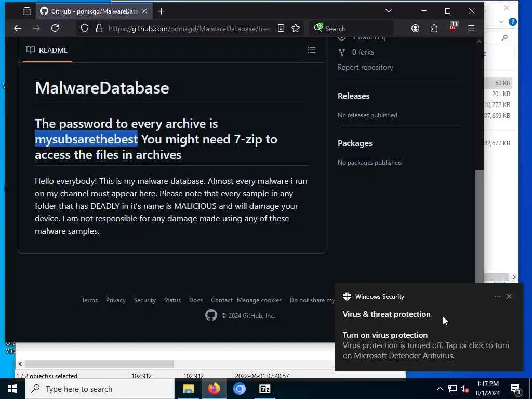Open the Firefox extensions puzzle icon

point(434,29)
